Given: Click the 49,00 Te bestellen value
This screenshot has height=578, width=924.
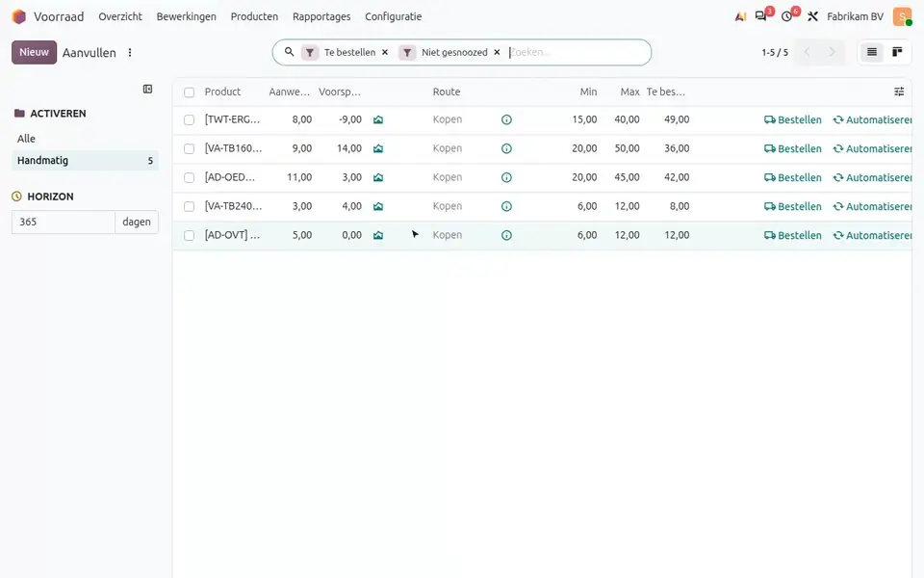Looking at the screenshot, I should point(677,119).
